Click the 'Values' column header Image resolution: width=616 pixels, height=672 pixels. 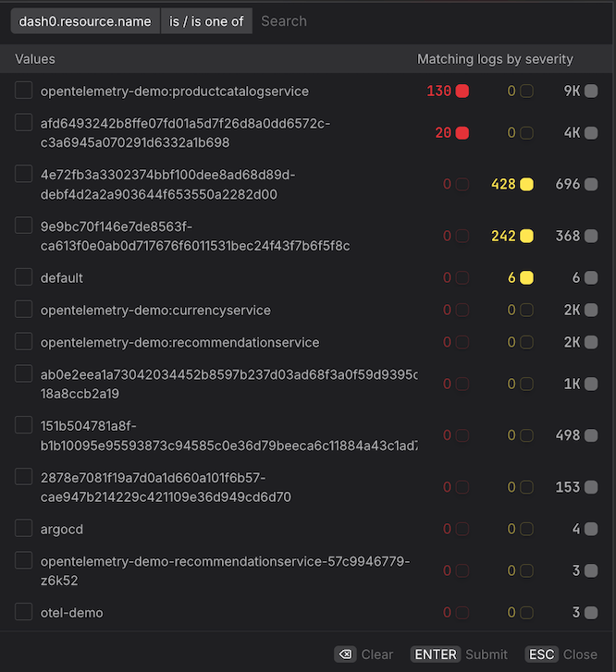(x=35, y=59)
